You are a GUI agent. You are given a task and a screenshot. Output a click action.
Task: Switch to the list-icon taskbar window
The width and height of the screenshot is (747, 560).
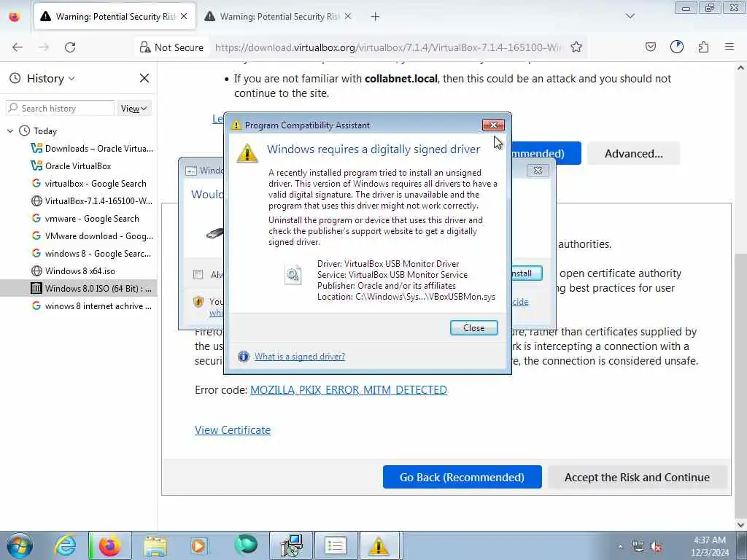[x=336, y=545]
